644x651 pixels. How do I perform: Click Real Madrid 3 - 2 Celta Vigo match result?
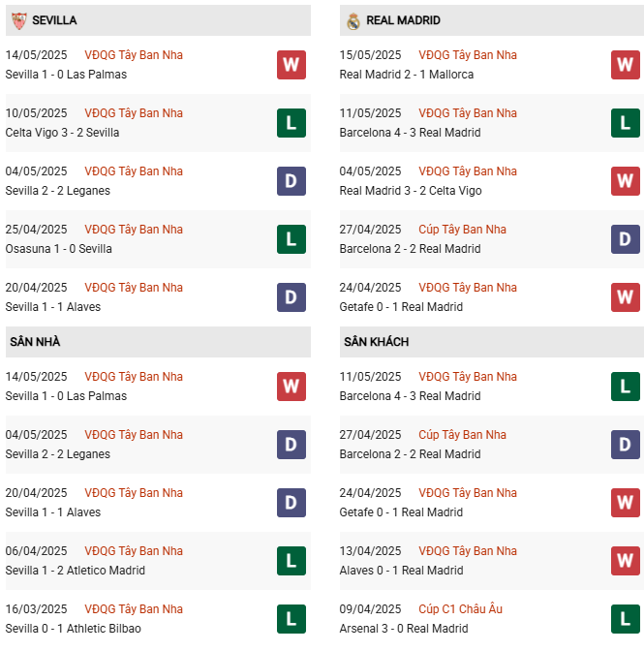[x=411, y=191]
